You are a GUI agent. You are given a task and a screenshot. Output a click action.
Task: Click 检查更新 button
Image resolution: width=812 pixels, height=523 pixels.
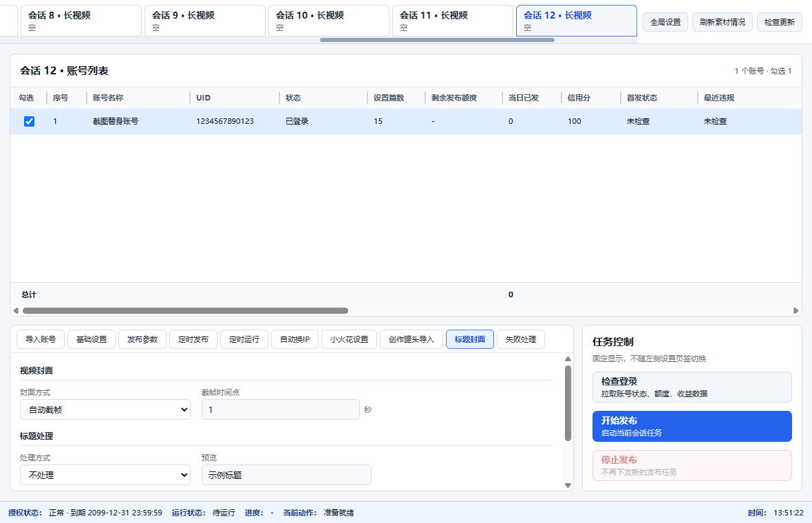pyautogui.click(x=780, y=22)
